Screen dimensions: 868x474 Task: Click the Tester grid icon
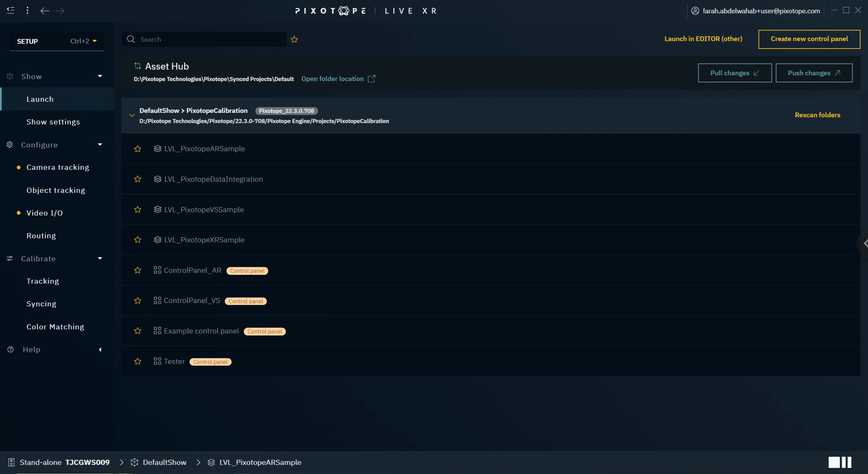pos(157,361)
